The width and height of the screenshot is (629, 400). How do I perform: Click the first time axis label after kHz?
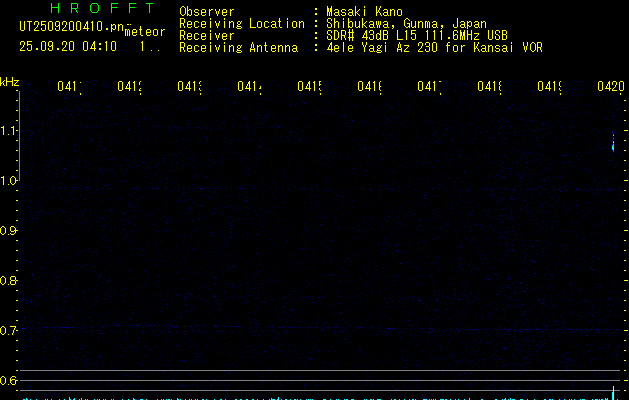(69, 86)
